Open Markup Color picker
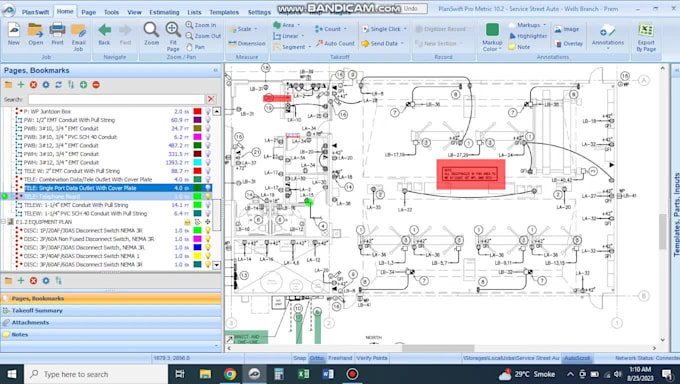The height and width of the screenshot is (384, 680). [x=492, y=37]
